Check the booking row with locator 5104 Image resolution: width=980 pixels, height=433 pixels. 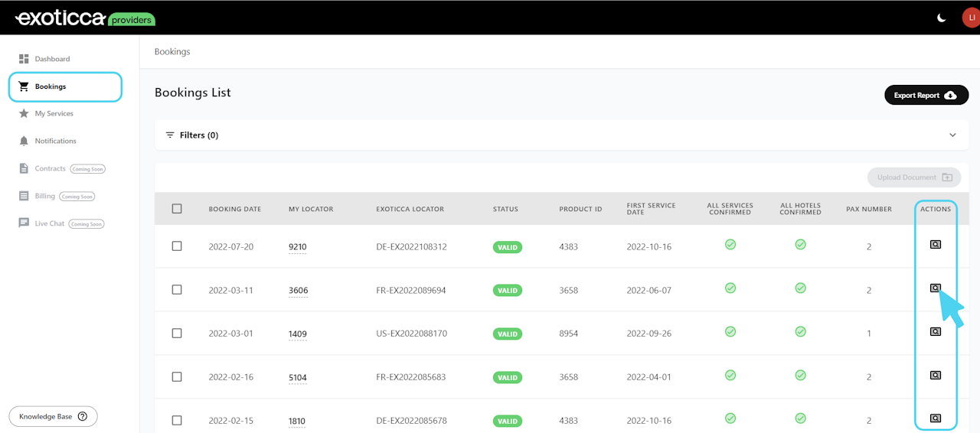(177, 377)
